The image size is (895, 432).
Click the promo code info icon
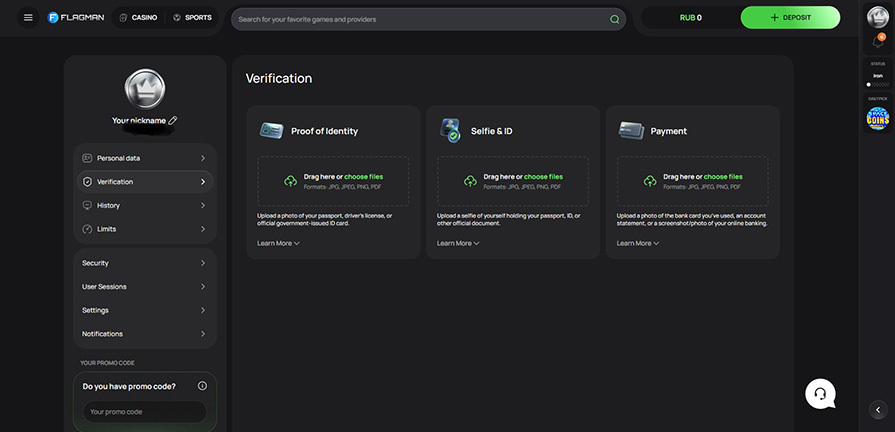[x=202, y=386]
